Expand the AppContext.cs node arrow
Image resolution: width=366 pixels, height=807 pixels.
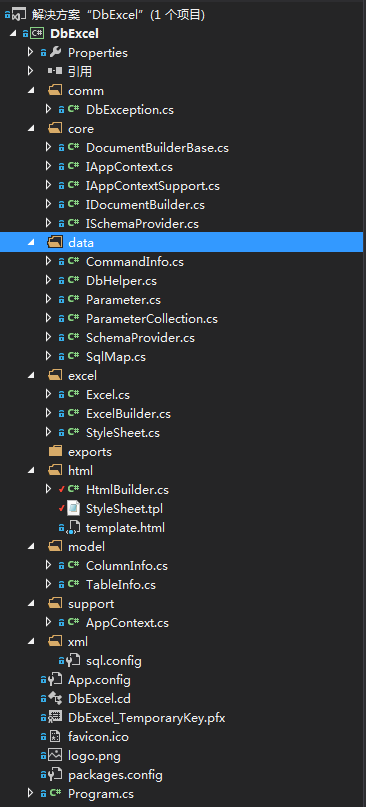coord(48,623)
